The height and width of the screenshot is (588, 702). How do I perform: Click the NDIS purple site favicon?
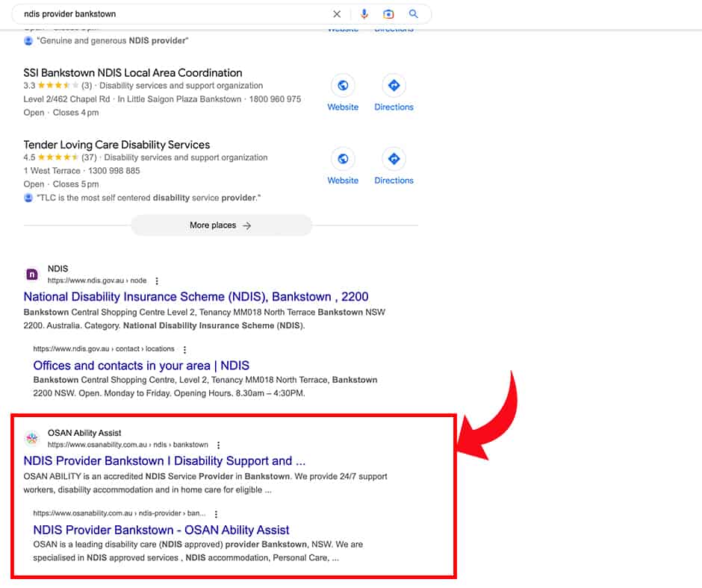point(32,275)
